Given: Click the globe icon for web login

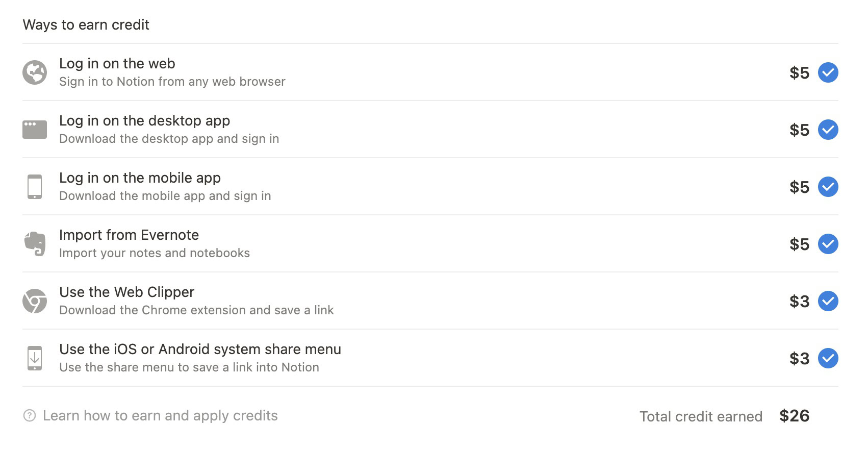Looking at the screenshot, I should [35, 72].
